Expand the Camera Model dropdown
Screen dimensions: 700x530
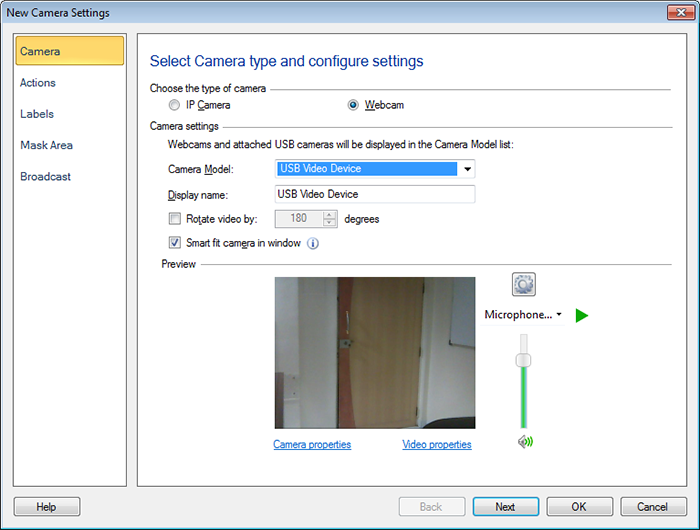(x=466, y=169)
